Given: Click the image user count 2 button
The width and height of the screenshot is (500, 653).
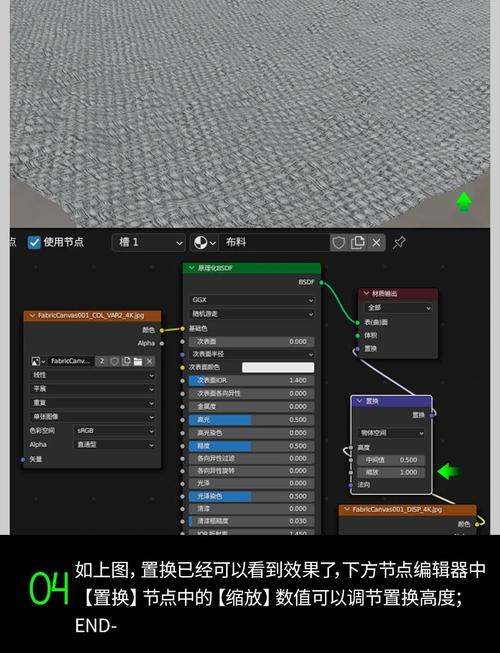Looking at the screenshot, I should 102,361.
